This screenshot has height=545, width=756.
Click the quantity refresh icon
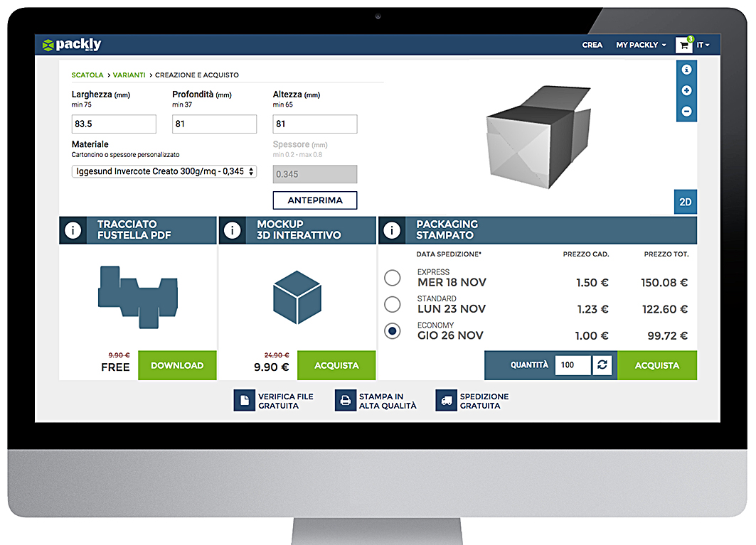pos(602,365)
